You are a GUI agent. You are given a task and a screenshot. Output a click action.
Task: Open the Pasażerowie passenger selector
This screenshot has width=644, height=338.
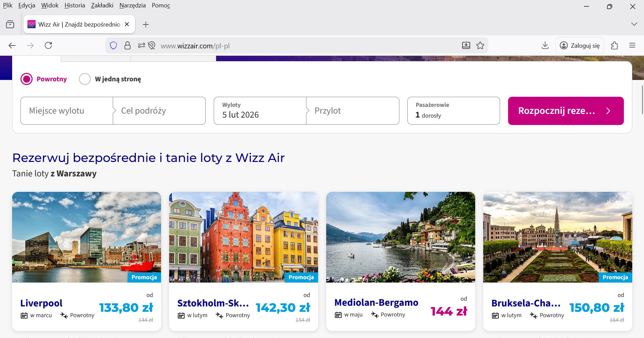(453, 111)
